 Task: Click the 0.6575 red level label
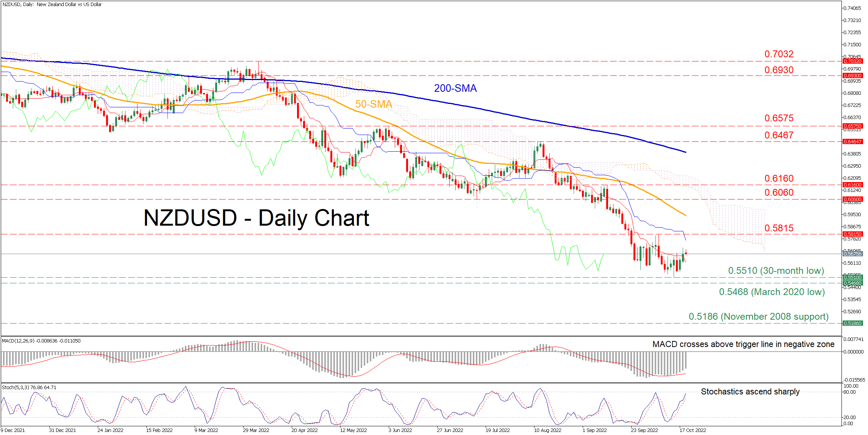[779, 118]
